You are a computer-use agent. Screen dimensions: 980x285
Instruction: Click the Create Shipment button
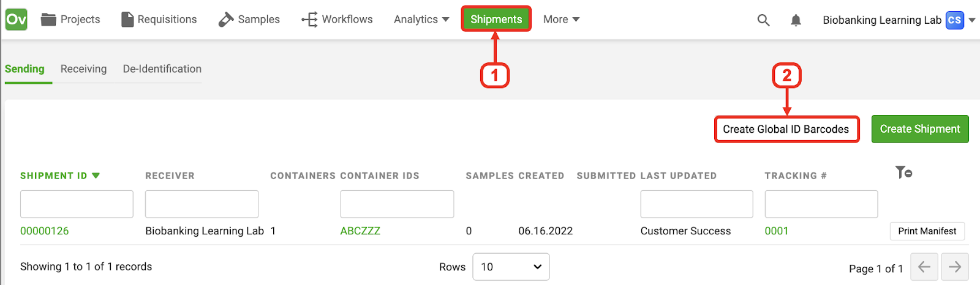point(920,129)
